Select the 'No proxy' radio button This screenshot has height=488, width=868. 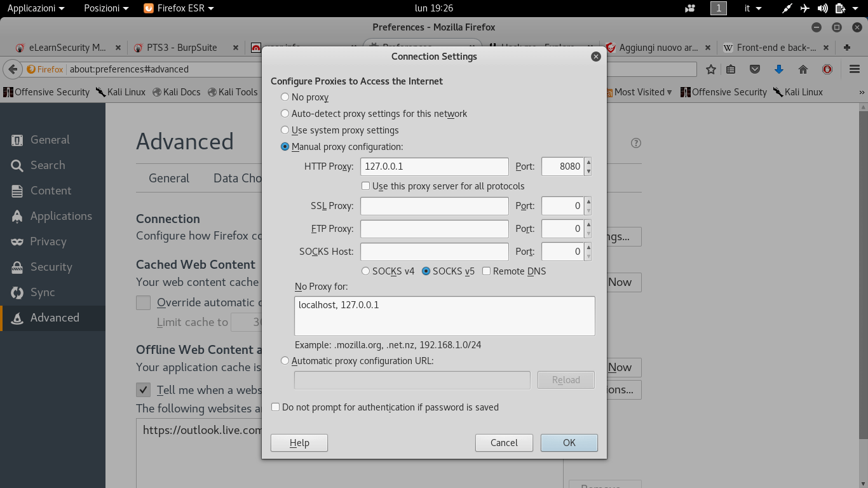285,97
